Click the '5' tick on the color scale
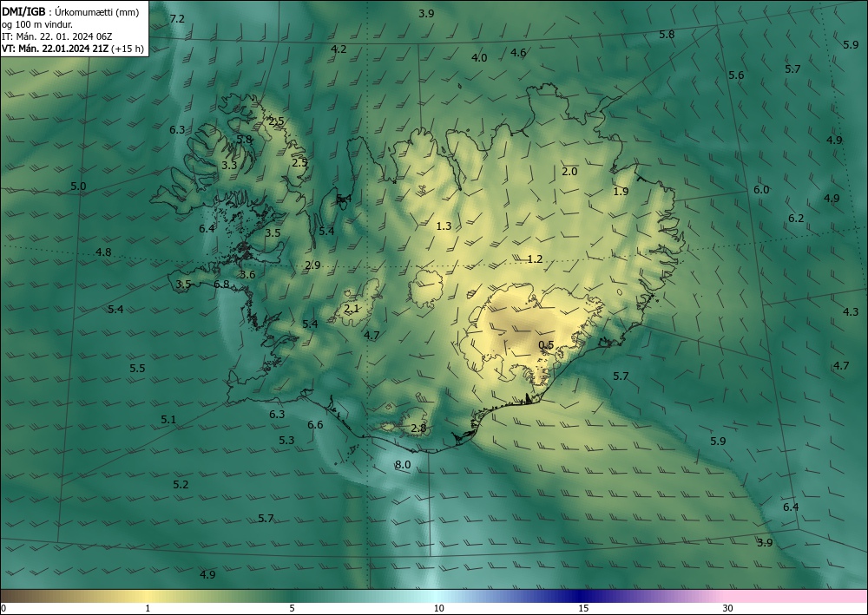This screenshot has width=868, height=615. pyautogui.click(x=292, y=608)
